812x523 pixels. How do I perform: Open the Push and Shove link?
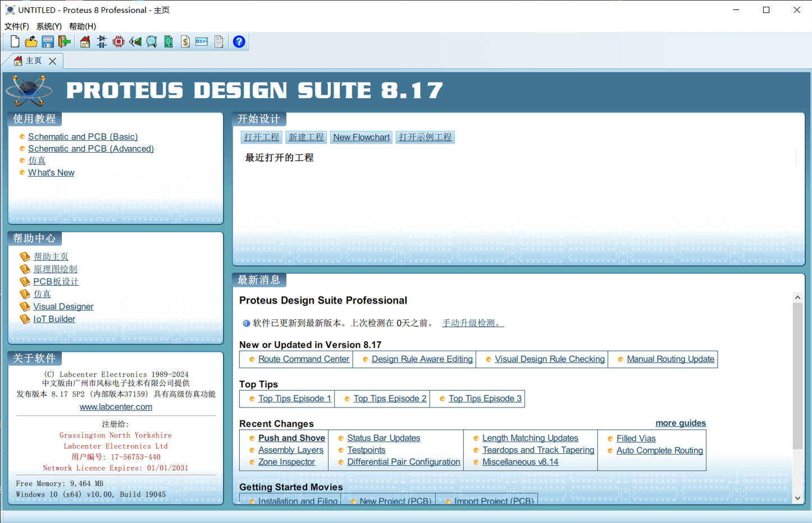(291, 438)
